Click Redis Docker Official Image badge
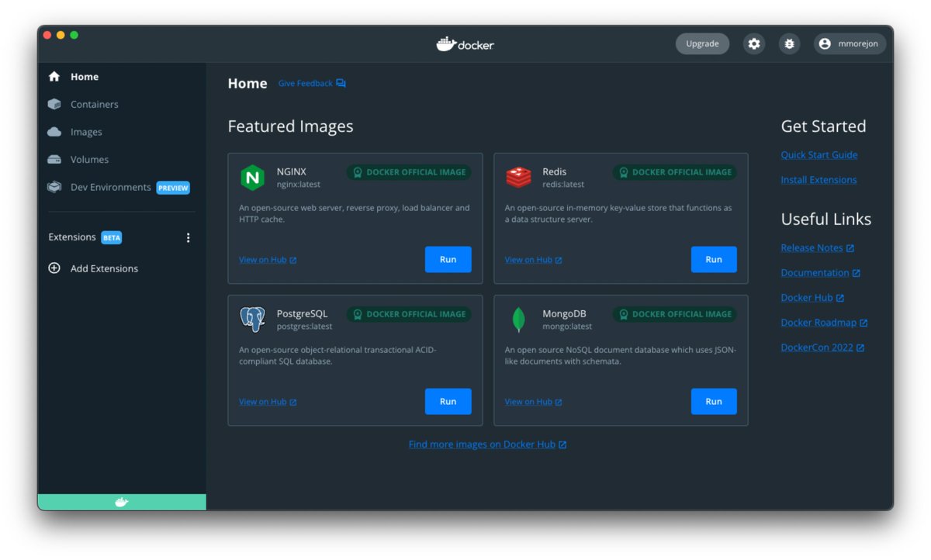The width and height of the screenshot is (931, 560). (675, 172)
